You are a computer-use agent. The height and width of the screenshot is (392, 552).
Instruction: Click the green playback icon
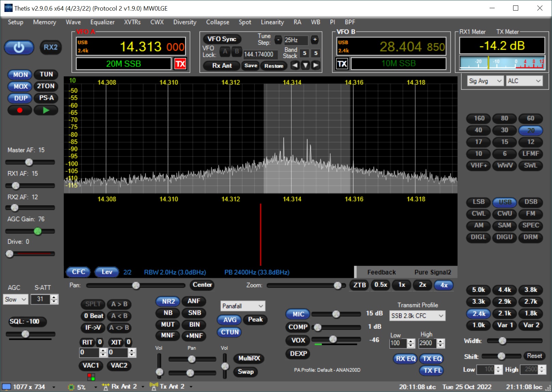pos(46,110)
